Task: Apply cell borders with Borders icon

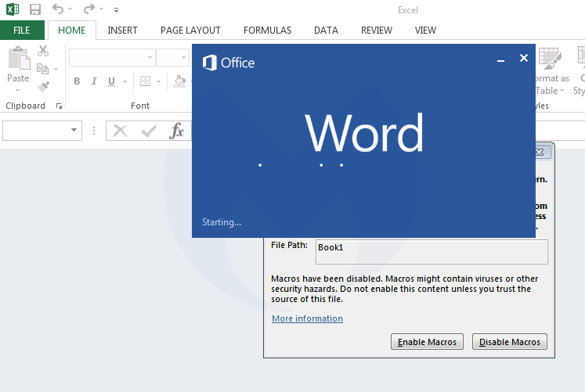Action: click(145, 81)
